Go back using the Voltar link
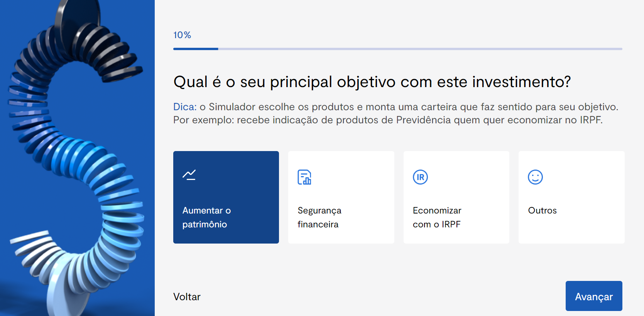 pos(187,297)
